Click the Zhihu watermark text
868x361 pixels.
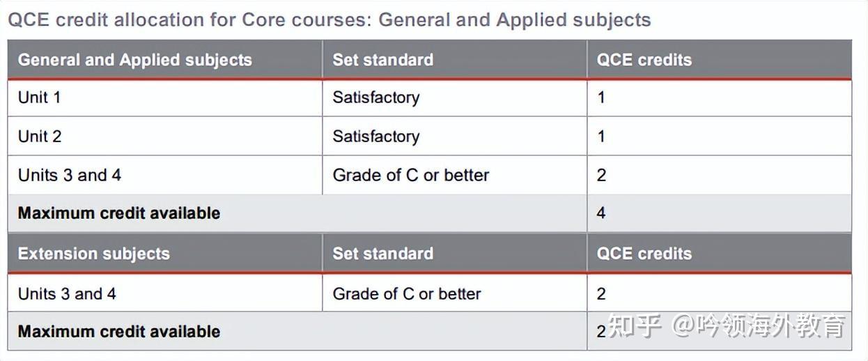(726, 326)
